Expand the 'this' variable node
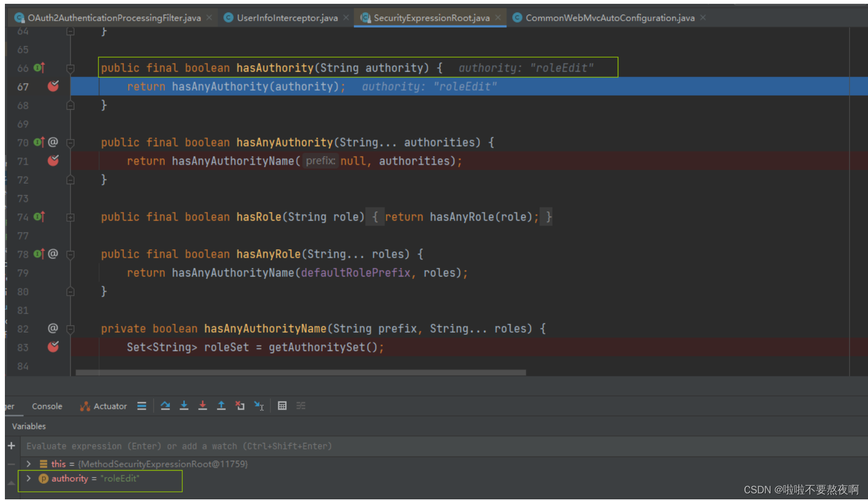Screen dimensions: 868x501 [x=29, y=464]
